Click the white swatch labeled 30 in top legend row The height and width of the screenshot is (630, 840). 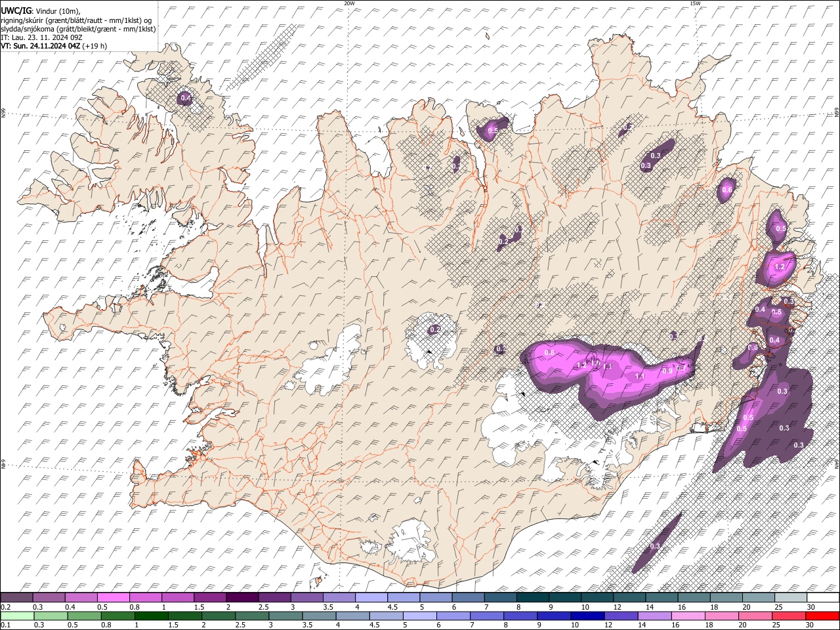click(x=823, y=598)
